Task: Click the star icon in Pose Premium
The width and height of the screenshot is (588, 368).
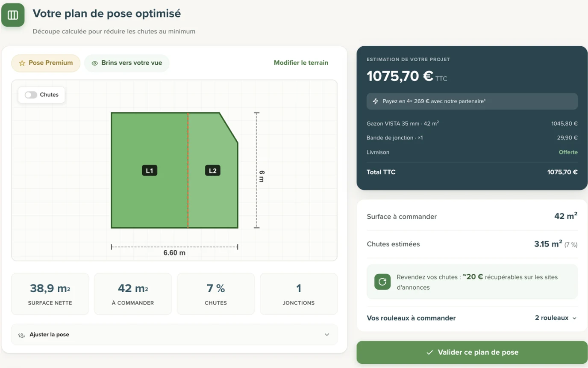Action: (22, 63)
